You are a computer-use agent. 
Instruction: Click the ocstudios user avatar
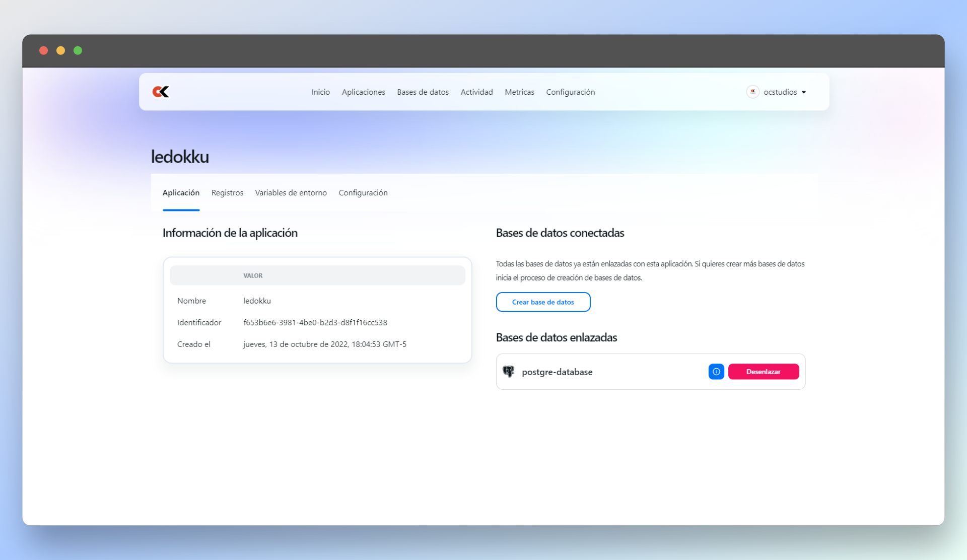[x=752, y=92]
